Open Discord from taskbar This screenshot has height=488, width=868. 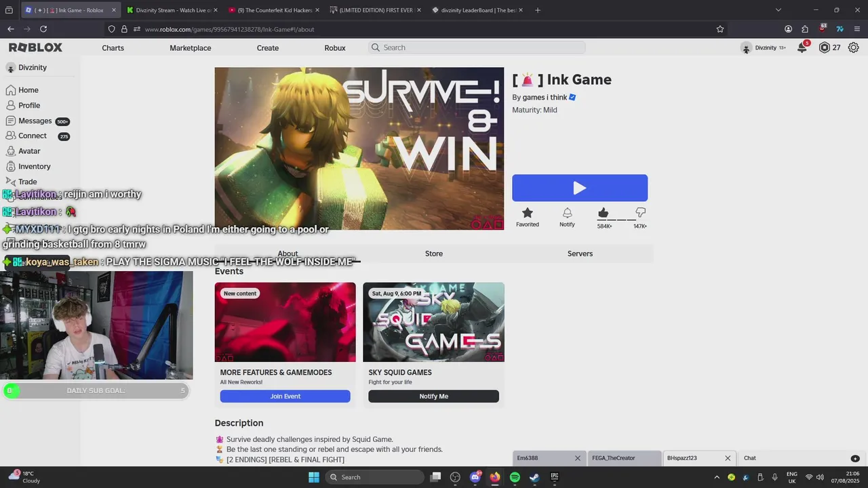[475, 477]
